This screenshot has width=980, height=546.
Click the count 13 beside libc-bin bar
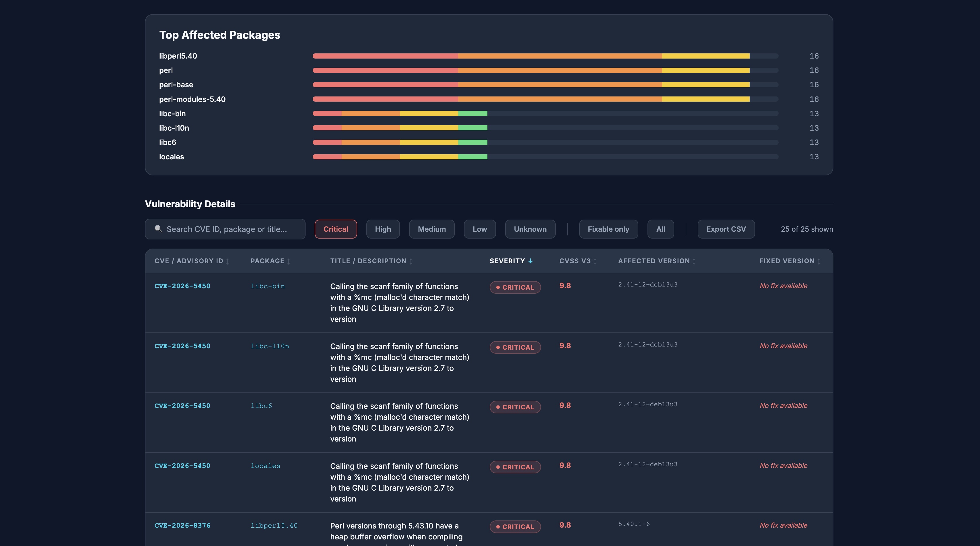[x=814, y=113]
